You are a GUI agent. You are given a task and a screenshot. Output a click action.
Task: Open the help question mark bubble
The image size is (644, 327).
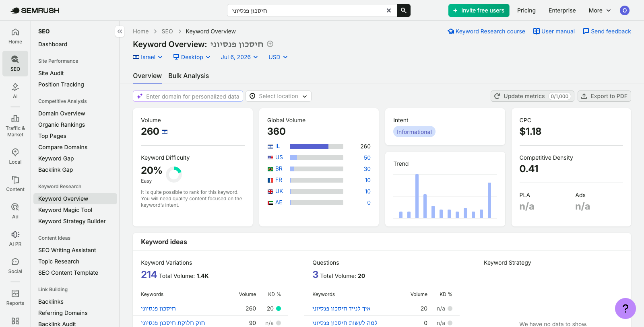pos(625,308)
